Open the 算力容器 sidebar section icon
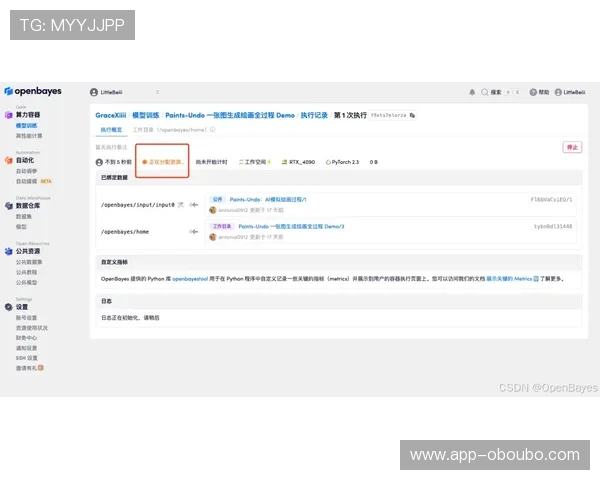The width and height of the screenshot is (600, 480). click(x=8, y=115)
